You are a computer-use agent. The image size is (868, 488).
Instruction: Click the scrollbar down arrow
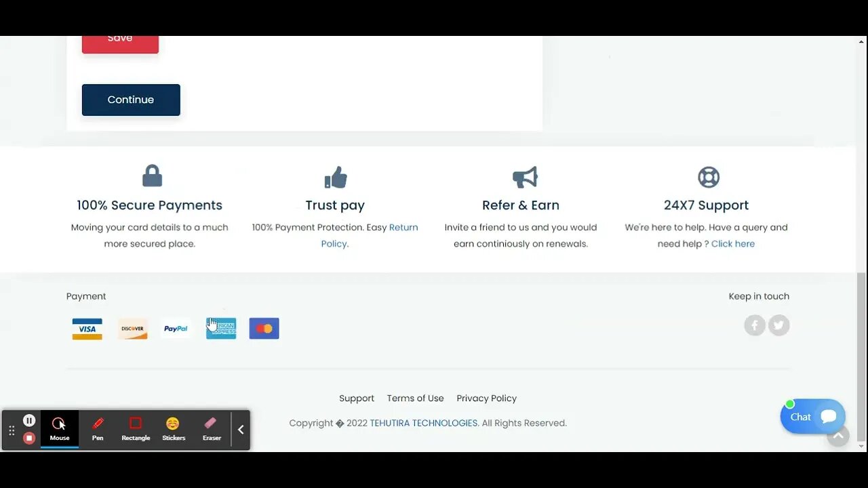(861, 447)
